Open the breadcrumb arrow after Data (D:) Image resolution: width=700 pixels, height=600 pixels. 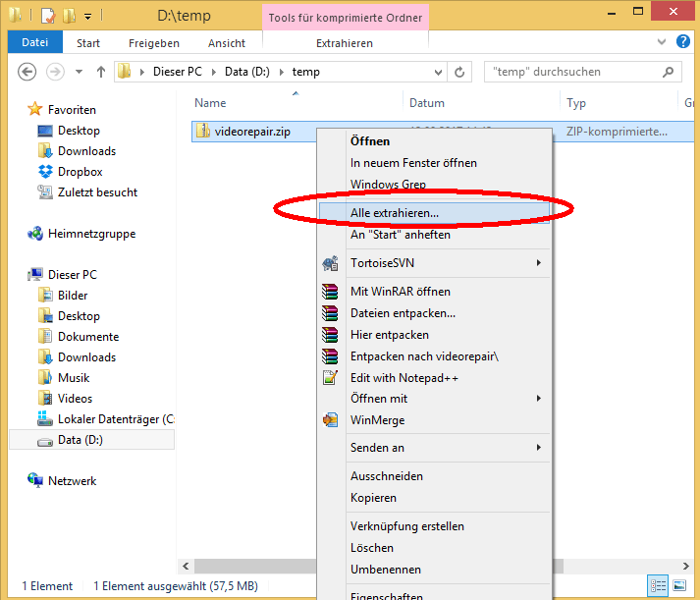pyautogui.click(x=281, y=72)
